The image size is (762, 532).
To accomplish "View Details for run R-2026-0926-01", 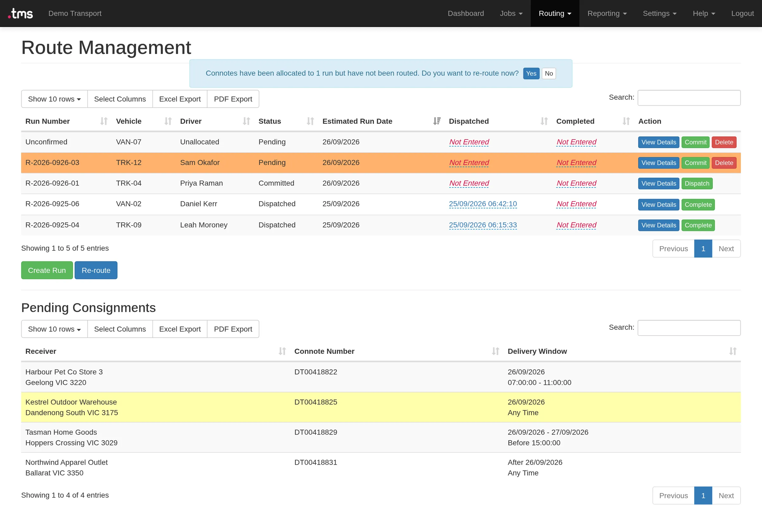I will tap(658, 184).
